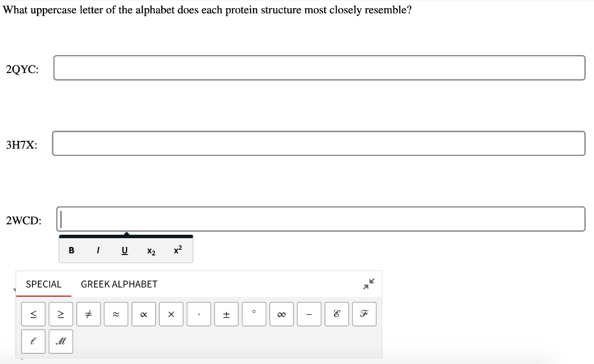The height and width of the screenshot is (364, 594).
Task: Insert the degree symbol
Action: (254, 314)
